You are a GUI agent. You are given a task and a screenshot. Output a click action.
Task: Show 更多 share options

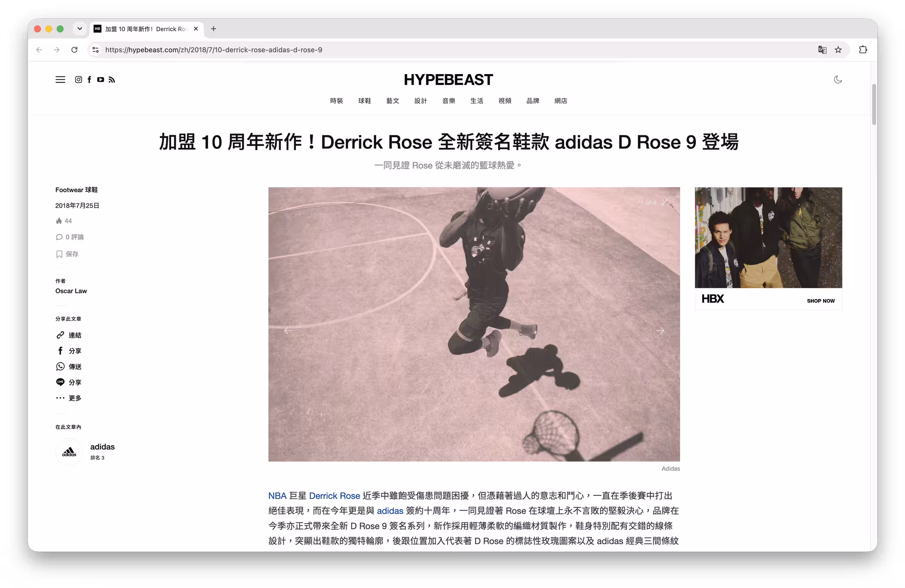[69, 398]
